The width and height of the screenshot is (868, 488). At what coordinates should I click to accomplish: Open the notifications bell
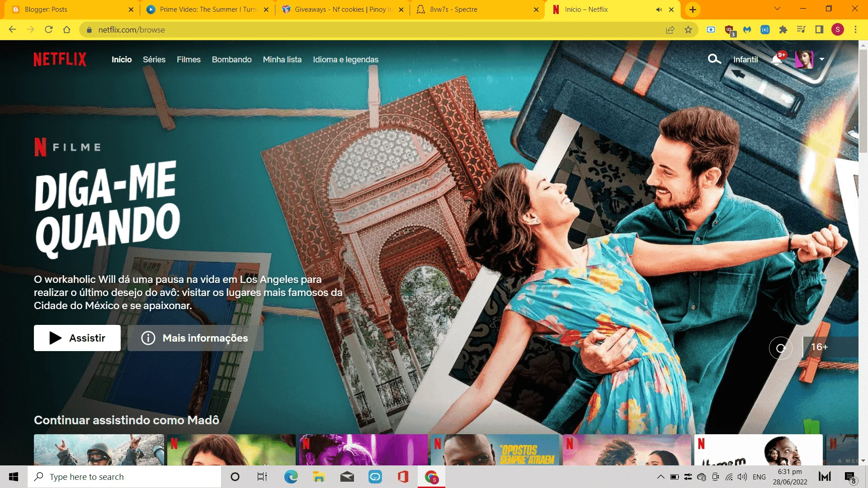pyautogui.click(x=777, y=59)
